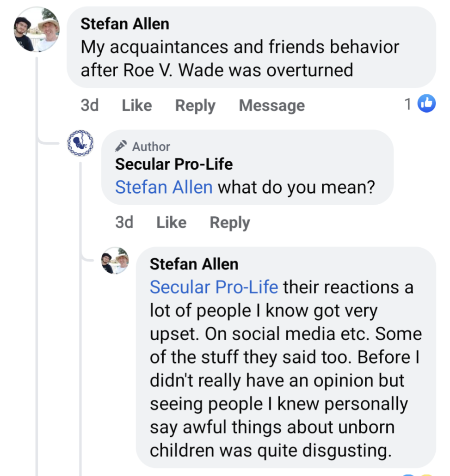Click Stefan Allen's small avatar on nested reply

[x=115, y=261]
